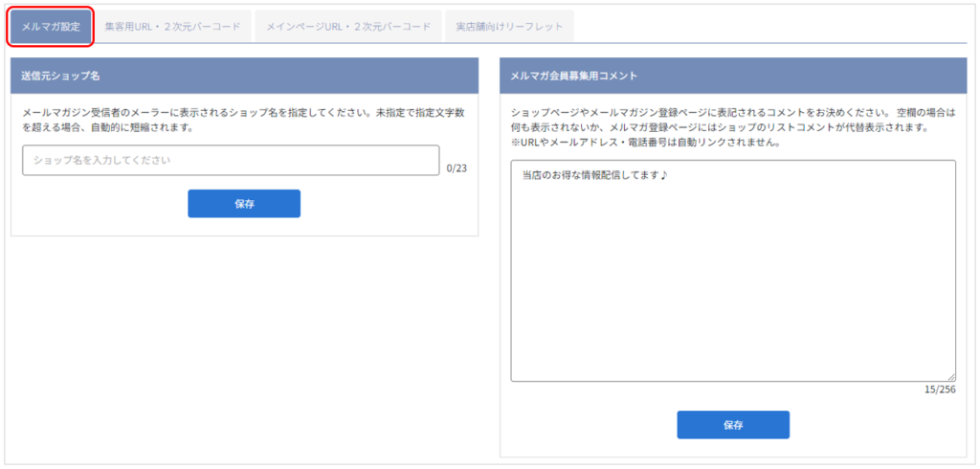Grab the textarea resize handle corner
Viewport: 980px width, 469px height.
952,377
